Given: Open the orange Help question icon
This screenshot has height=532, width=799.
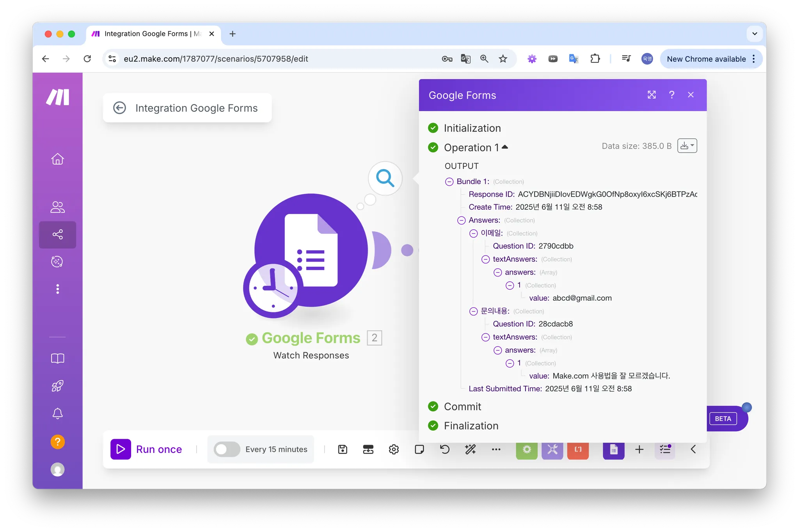Looking at the screenshot, I should [57, 442].
